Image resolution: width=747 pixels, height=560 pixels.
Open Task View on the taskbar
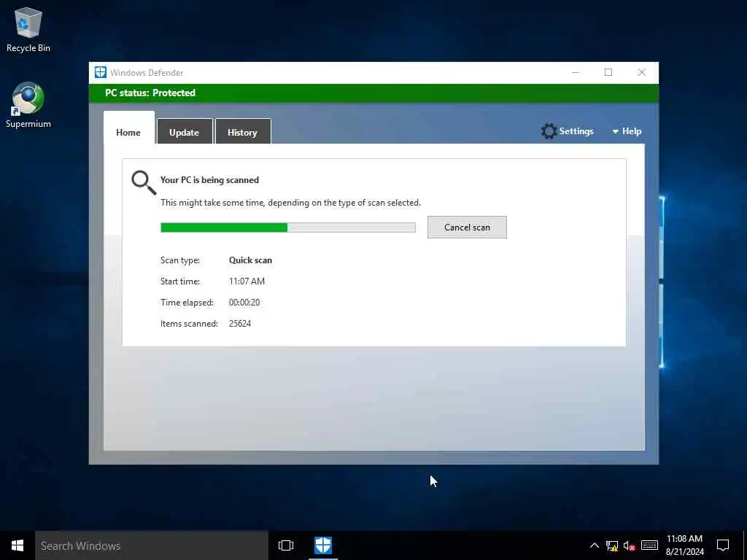tap(286, 545)
